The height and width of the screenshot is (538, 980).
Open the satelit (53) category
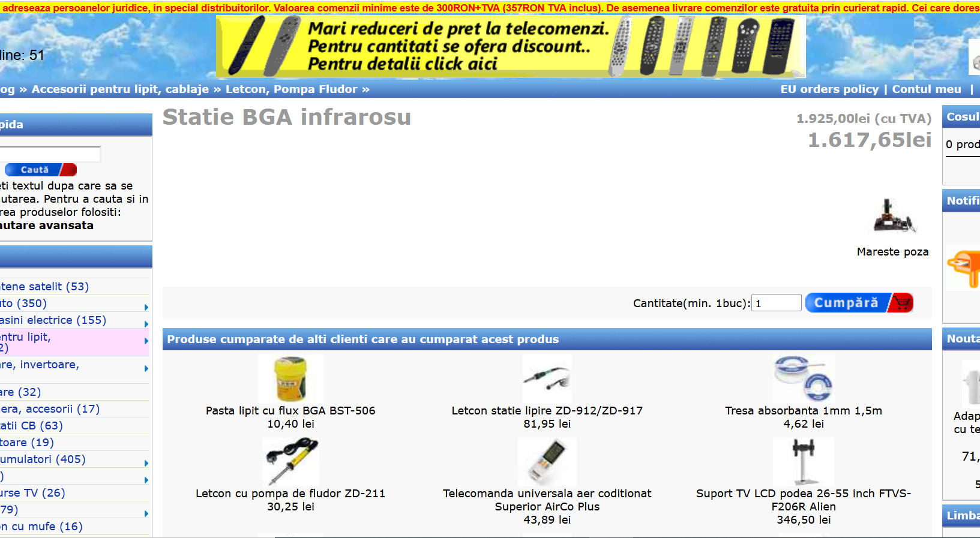pyautogui.click(x=44, y=287)
